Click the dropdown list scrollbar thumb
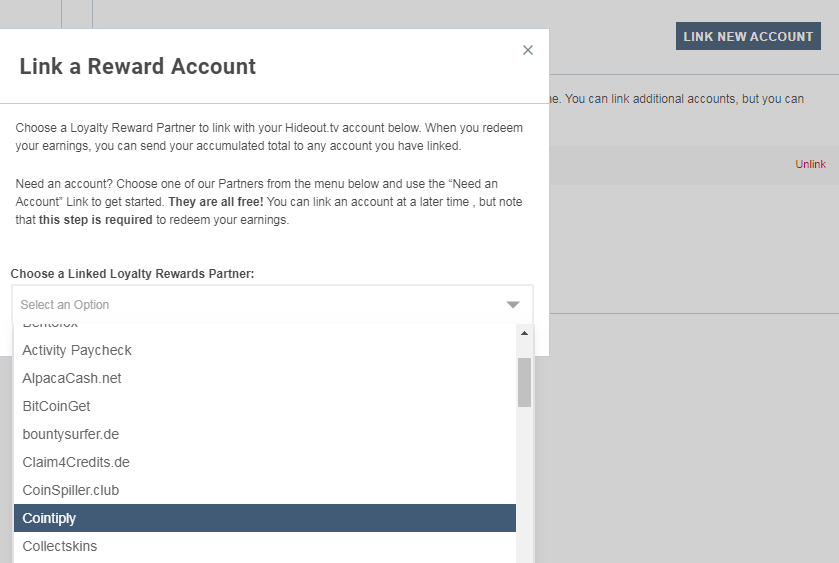The image size is (839, 563). [524, 382]
